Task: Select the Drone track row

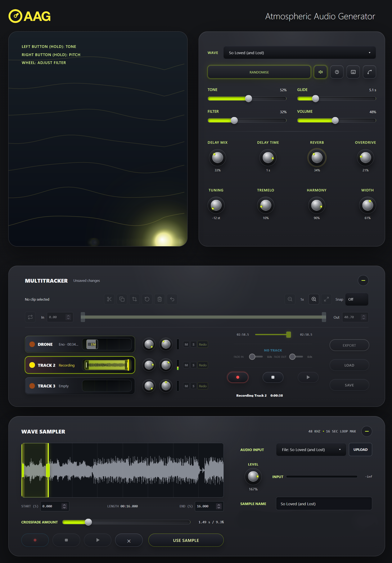Action: [x=80, y=344]
